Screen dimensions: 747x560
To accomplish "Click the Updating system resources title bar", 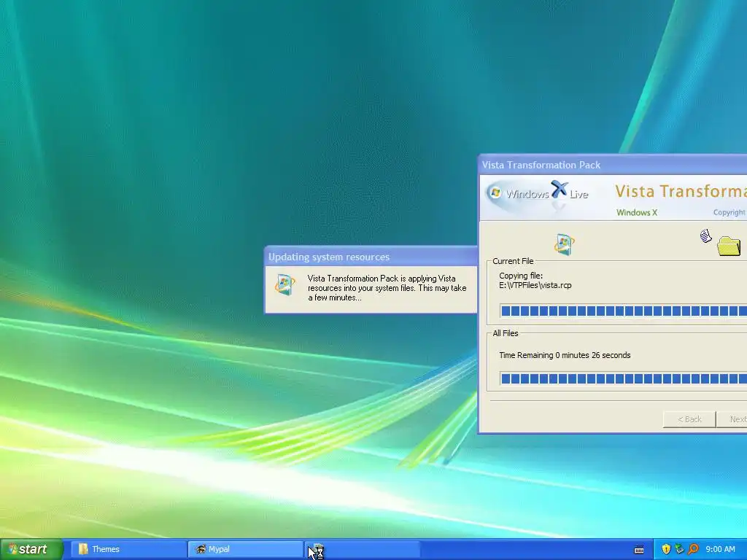I will (371, 257).
